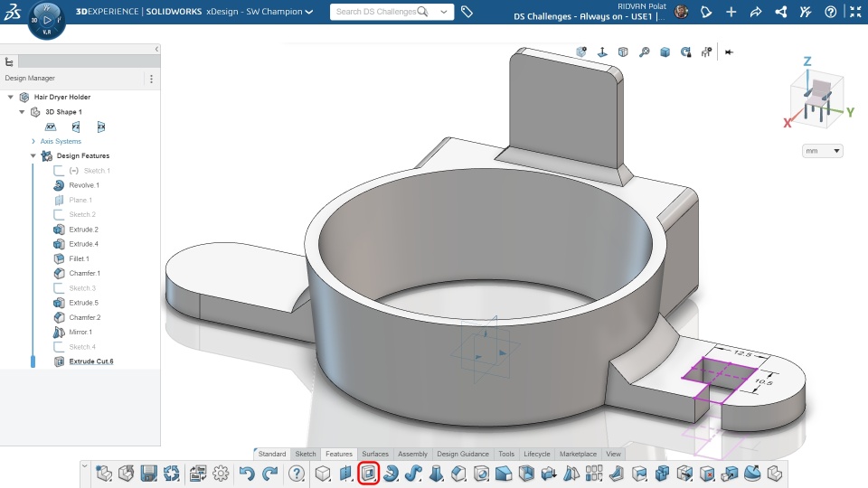Collapse the Design Manager side panel
Screen dimensions: 868x488
coord(156,49)
